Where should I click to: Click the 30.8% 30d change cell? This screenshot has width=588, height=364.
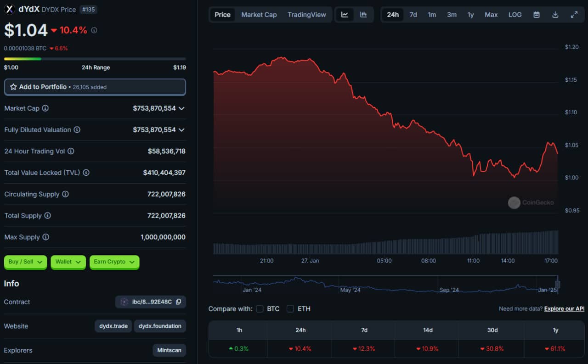(x=491, y=348)
